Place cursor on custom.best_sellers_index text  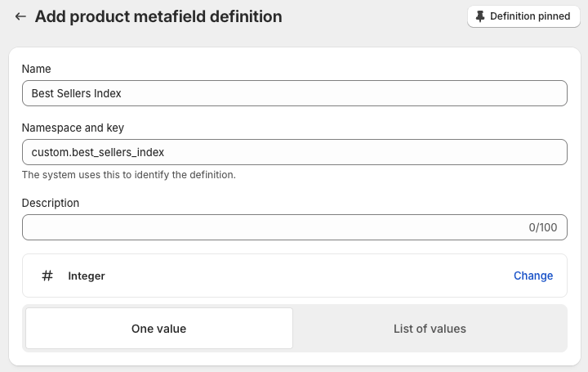tap(97, 152)
